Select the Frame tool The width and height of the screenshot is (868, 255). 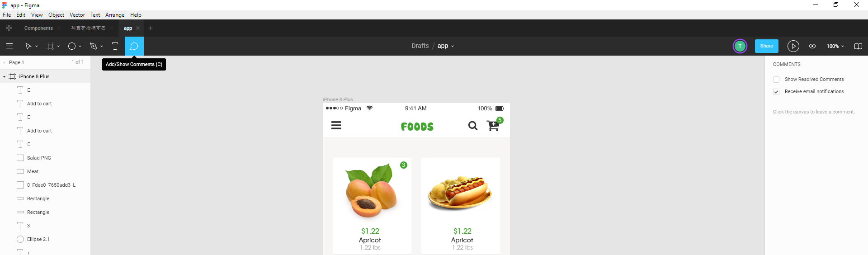tap(50, 46)
